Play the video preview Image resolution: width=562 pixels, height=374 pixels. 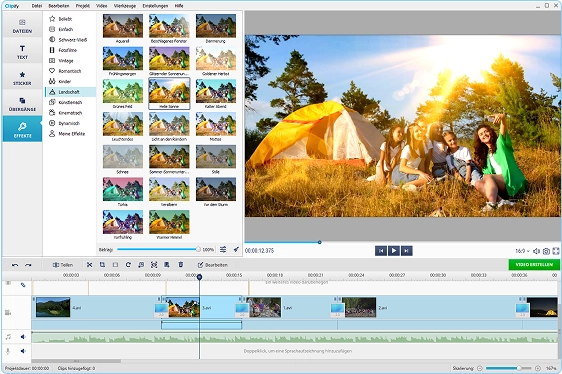tap(394, 251)
